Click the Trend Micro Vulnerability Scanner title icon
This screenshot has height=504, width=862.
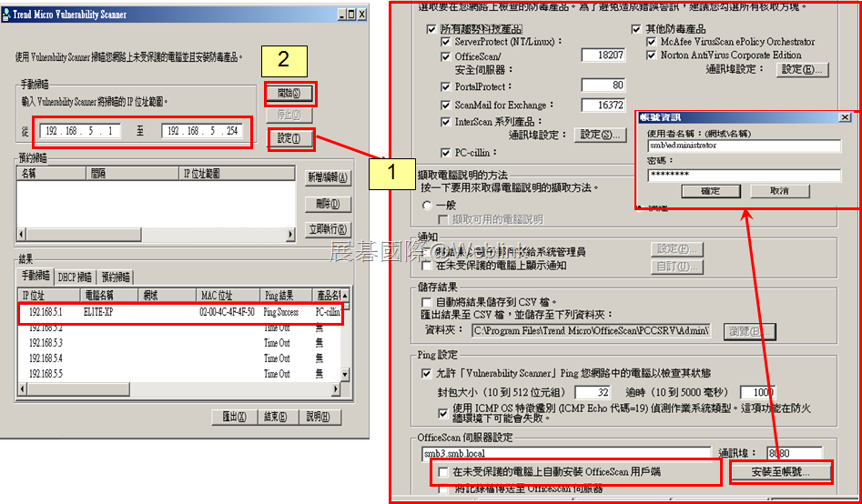pos(6,15)
